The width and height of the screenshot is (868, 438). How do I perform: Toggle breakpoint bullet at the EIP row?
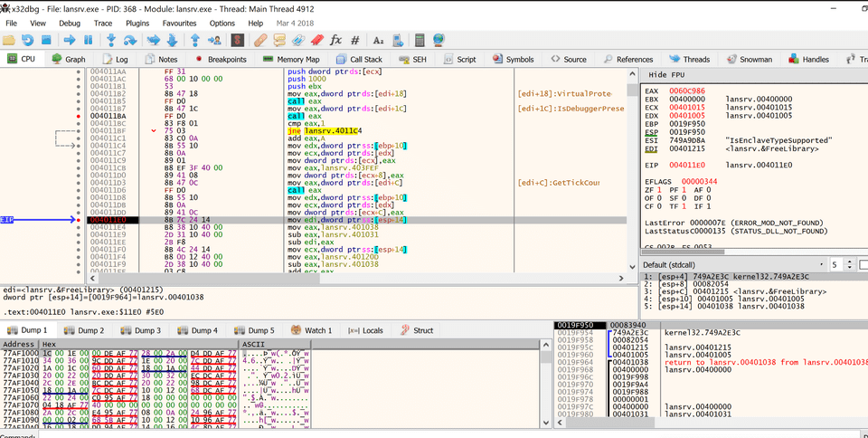click(x=79, y=220)
